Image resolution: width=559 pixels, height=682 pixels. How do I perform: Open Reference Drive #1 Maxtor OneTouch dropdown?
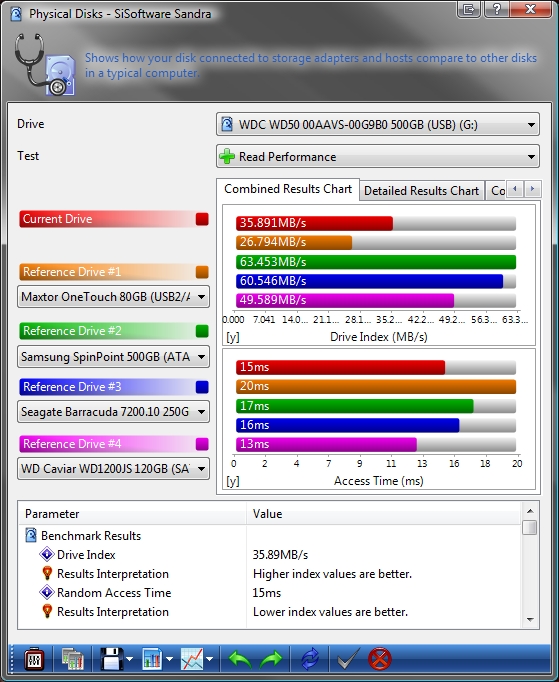[x=113, y=297]
